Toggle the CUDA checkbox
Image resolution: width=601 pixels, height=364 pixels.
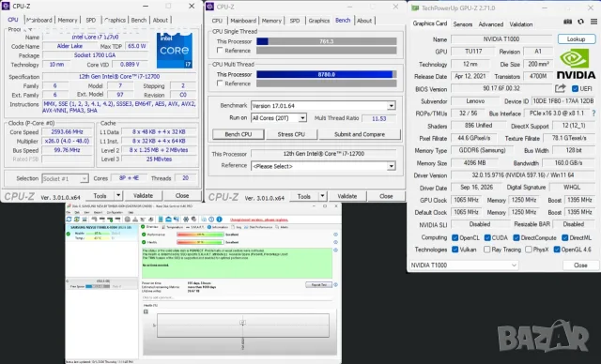click(x=487, y=237)
